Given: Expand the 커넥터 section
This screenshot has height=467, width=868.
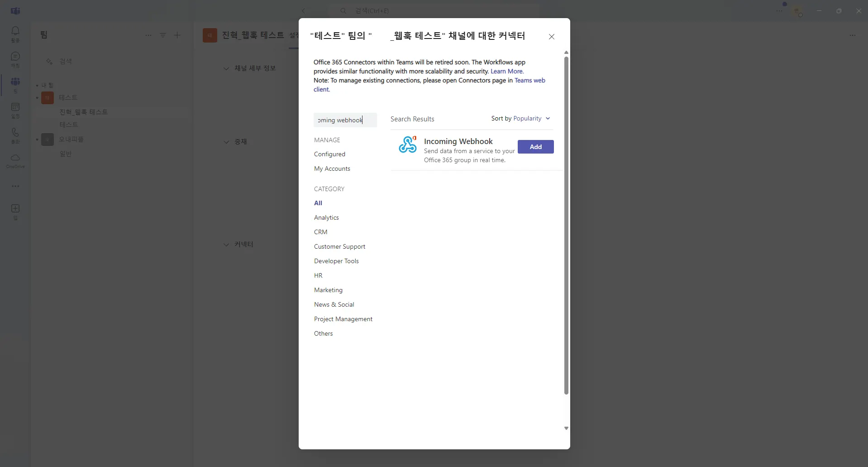Looking at the screenshot, I should click(226, 245).
